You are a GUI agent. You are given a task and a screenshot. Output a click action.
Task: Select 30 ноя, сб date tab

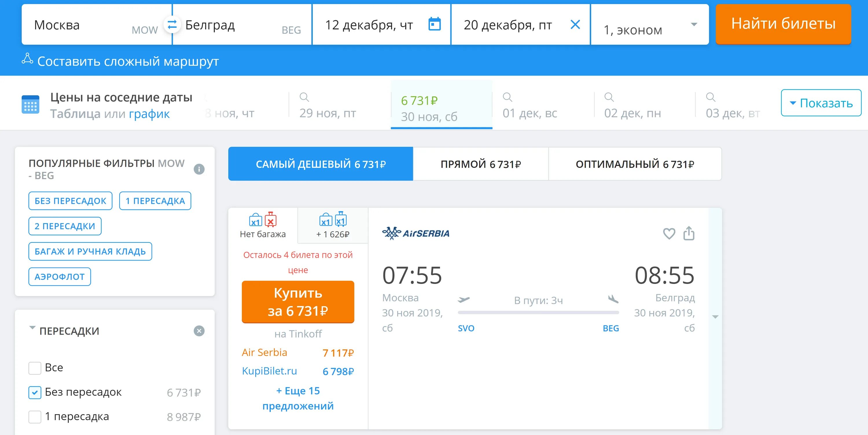[x=442, y=105]
